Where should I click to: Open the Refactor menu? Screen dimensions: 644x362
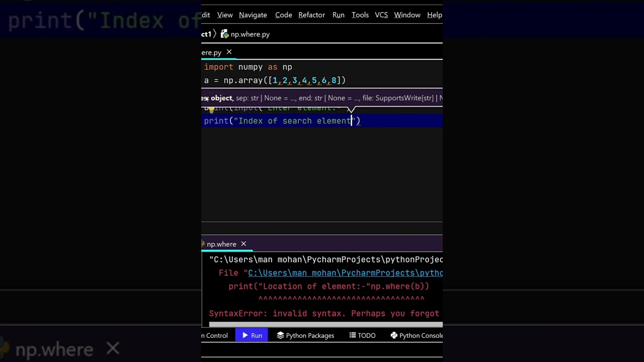click(311, 15)
